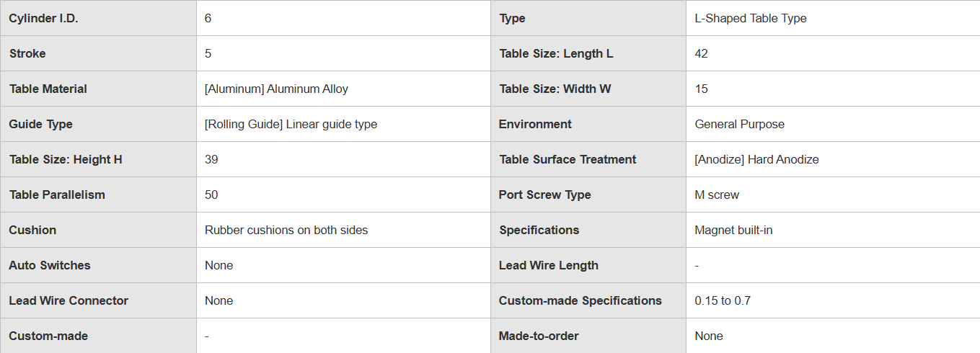Viewport: 980px width, 353px height.
Task: Select the Table Size: Width W value 15
Action: click(x=702, y=89)
